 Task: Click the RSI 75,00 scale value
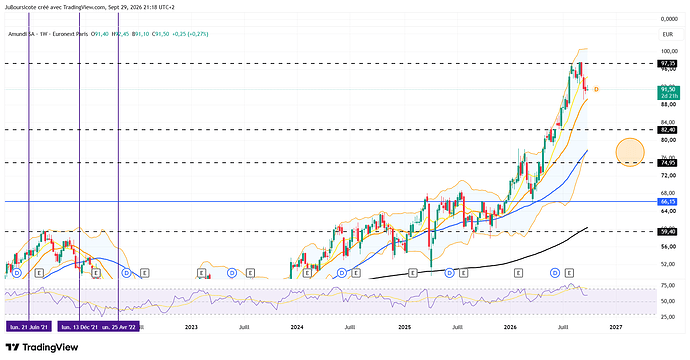(669, 286)
